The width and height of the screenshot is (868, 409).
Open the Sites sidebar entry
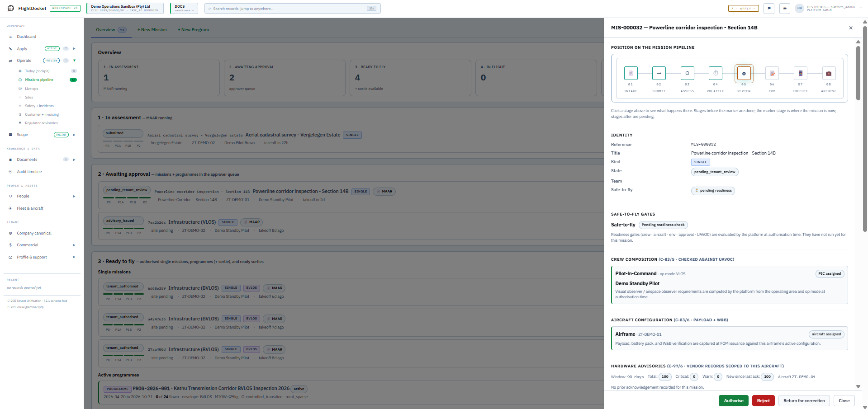[x=29, y=97]
